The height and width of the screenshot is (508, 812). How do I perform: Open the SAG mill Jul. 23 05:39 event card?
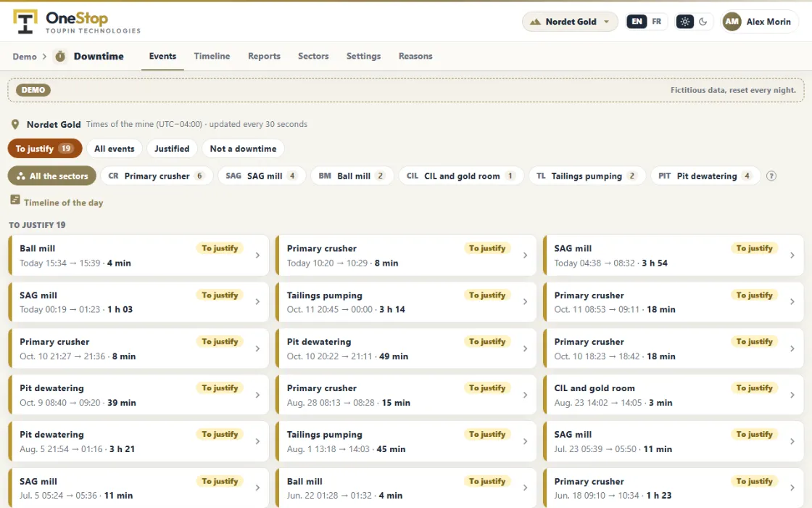point(674,441)
